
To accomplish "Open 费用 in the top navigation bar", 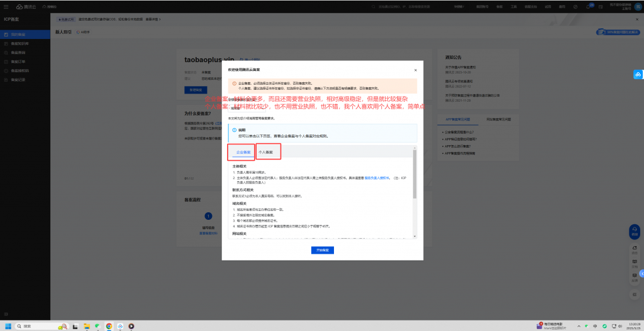I will [562, 6].
